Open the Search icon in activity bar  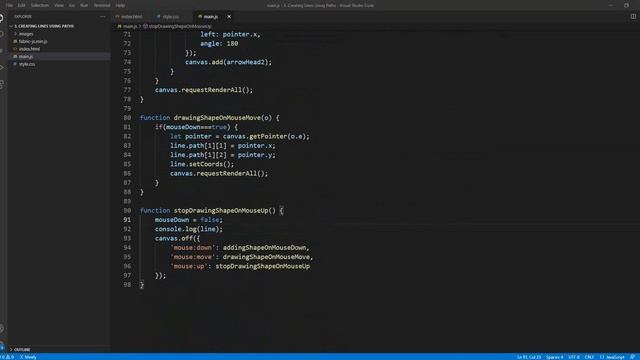(2, 35)
